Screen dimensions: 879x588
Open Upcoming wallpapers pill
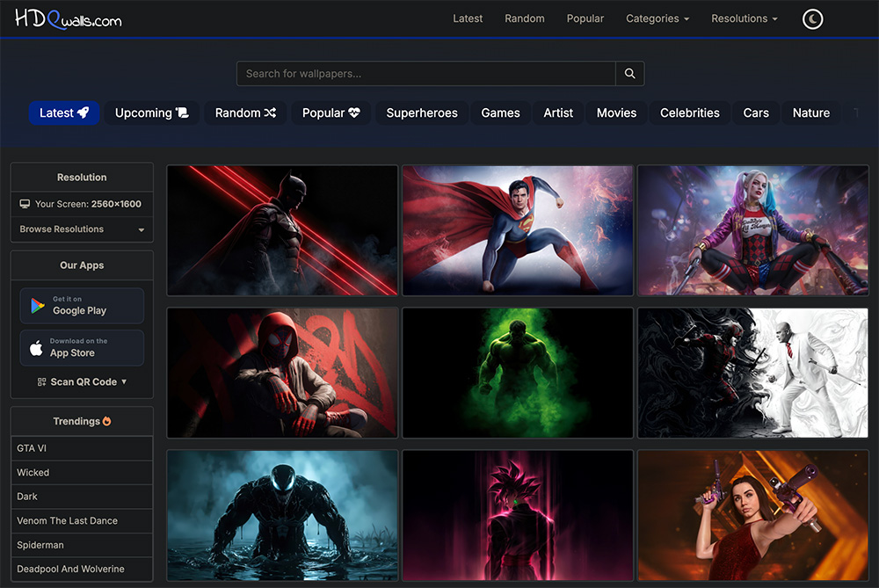(x=151, y=113)
